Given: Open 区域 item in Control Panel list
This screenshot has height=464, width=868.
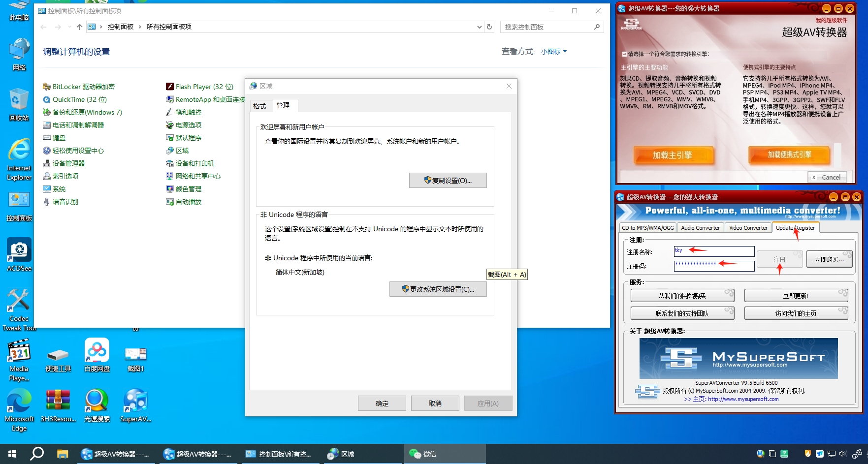Looking at the screenshot, I should pyautogui.click(x=177, y=151).
